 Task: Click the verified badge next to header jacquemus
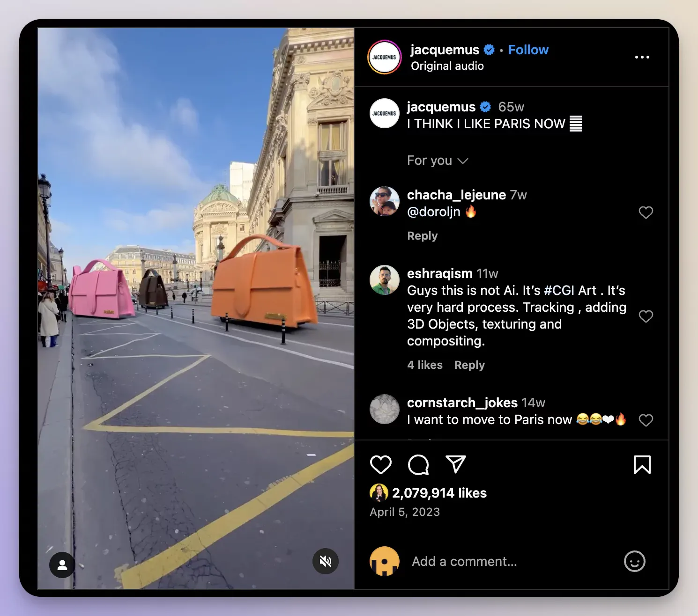(x=489, y=50)
